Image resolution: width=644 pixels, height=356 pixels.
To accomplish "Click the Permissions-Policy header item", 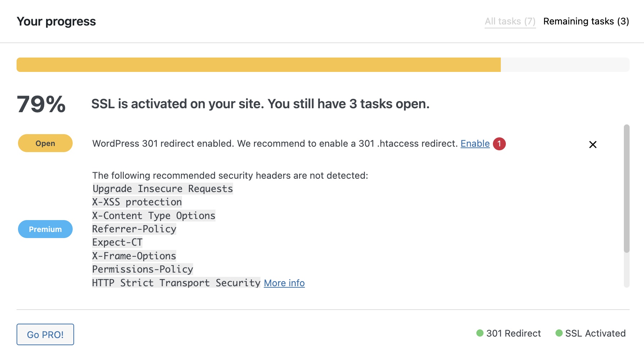I will point(142,269).
